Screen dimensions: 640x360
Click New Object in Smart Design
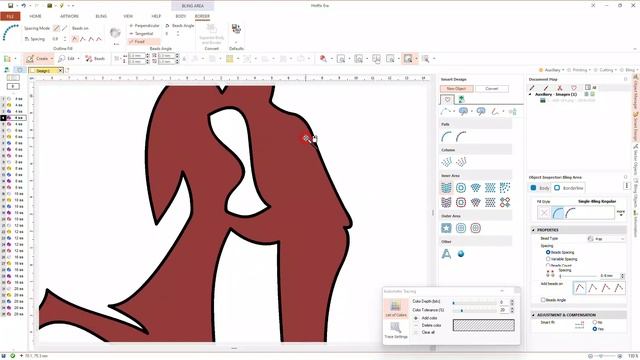[x=456, y=89]
